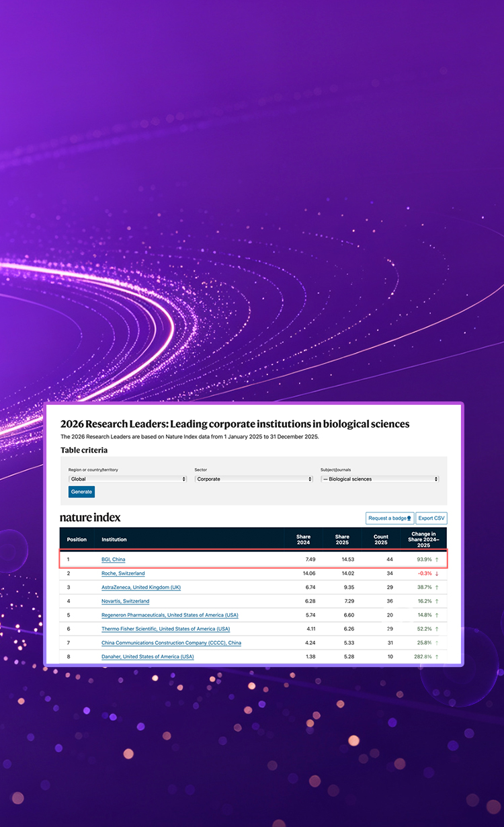The image size is (504, 827).
Task: Open the Novartis, Switzerland link
Action: pyautogui.click(x=126, y=601)
